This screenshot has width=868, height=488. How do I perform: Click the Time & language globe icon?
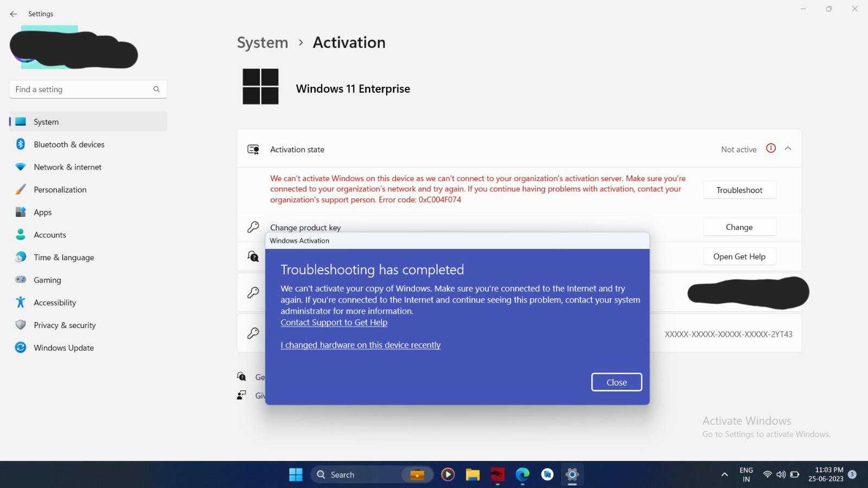[x=21, y=258]
